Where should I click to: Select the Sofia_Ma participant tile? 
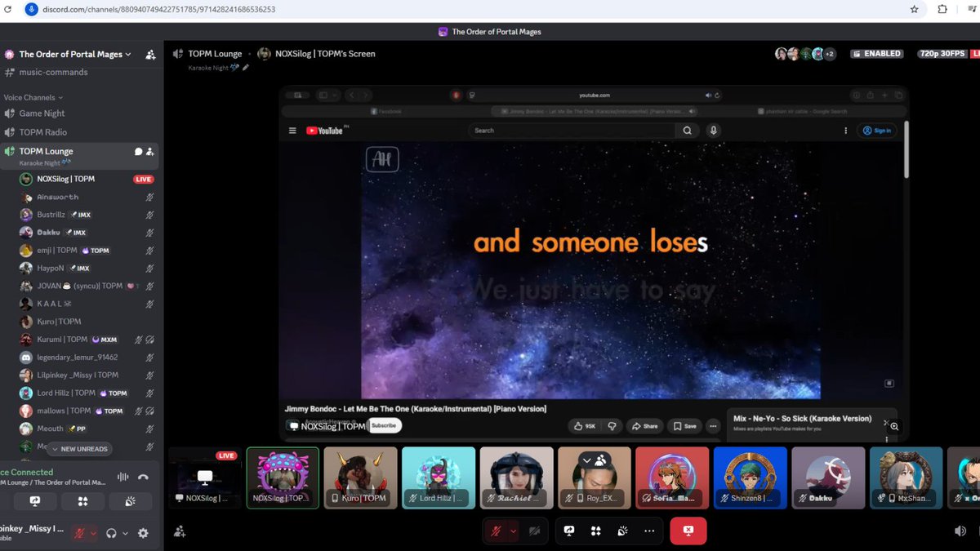tap(672, 478)
